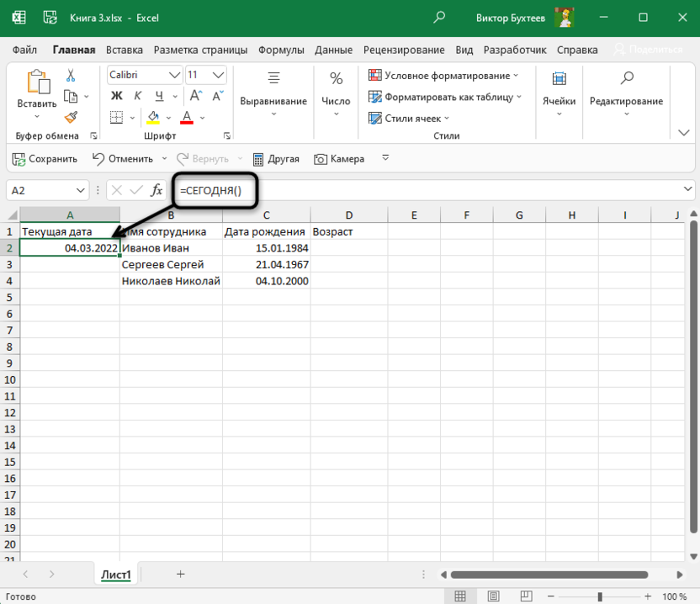Screen dimensions: 700x604
Task: Click the Cut scissors icon
Action: pyautogui.click(x=71, y=76)
